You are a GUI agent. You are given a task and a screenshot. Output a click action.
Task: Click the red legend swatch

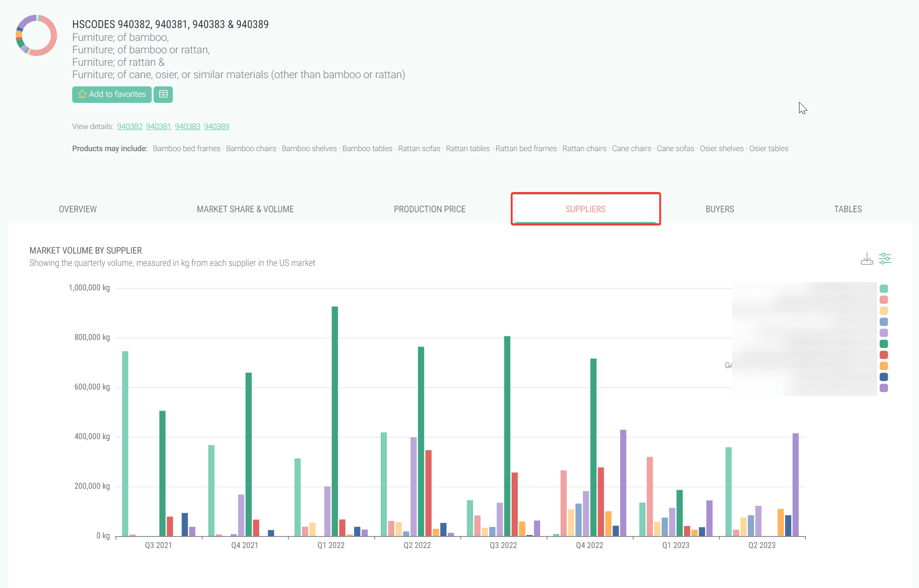coord(884,355)
